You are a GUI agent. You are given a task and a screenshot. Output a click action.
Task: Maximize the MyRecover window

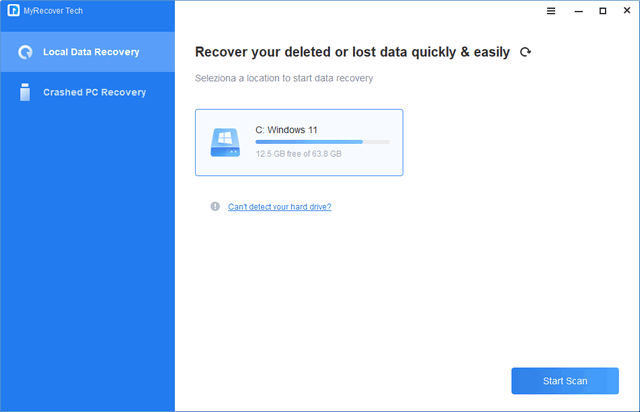pos(602,11)
